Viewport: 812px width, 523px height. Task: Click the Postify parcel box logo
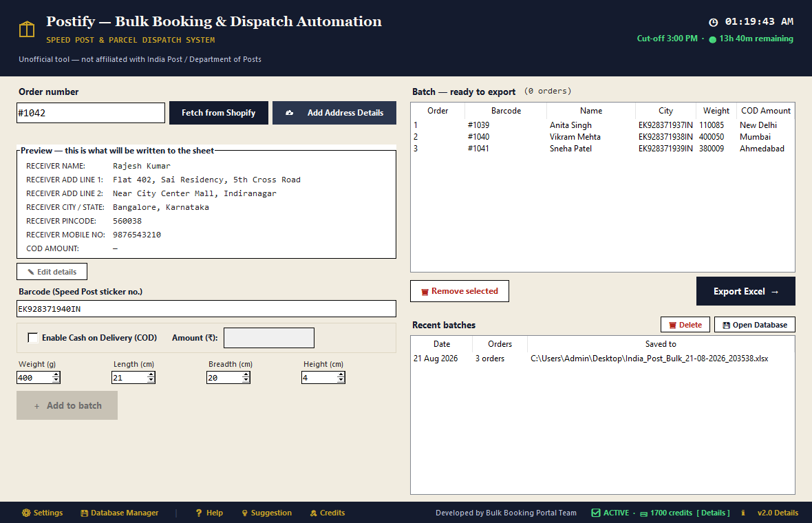coord(27,30)
